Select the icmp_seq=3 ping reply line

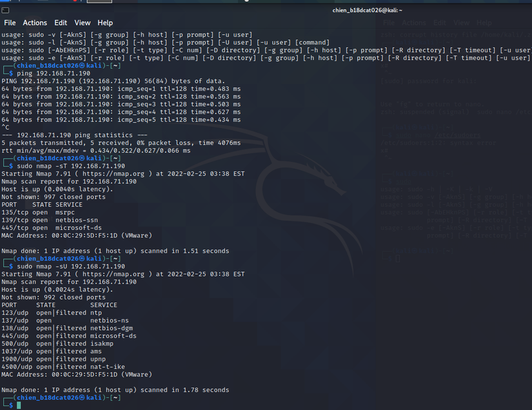pyautogui.click(x=121, y=104)
